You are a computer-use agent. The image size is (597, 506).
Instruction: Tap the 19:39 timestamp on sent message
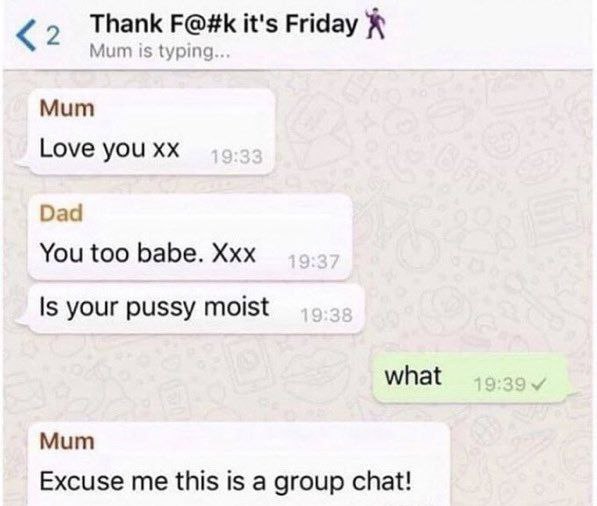[500, 385]
